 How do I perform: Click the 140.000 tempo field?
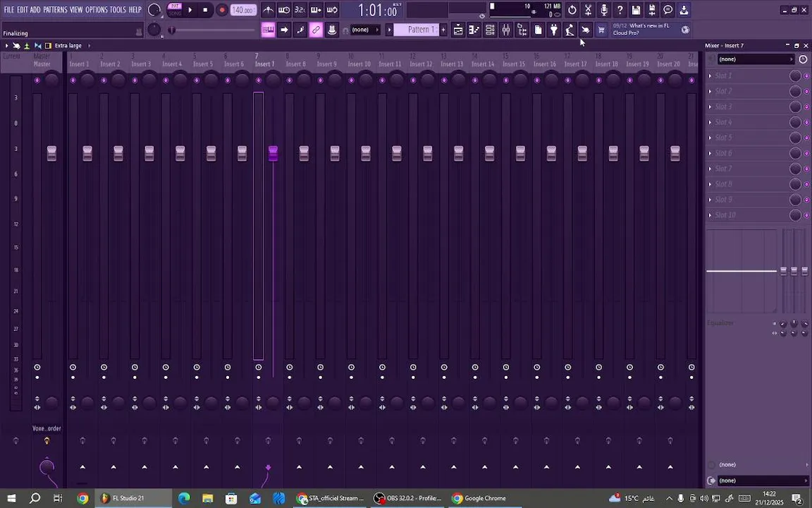point(243,10)
